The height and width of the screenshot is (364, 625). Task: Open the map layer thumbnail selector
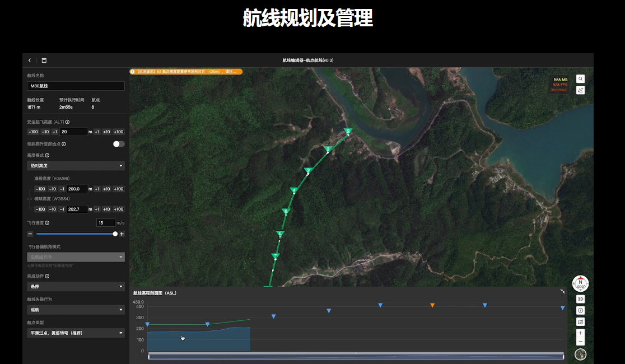(580, 354)
